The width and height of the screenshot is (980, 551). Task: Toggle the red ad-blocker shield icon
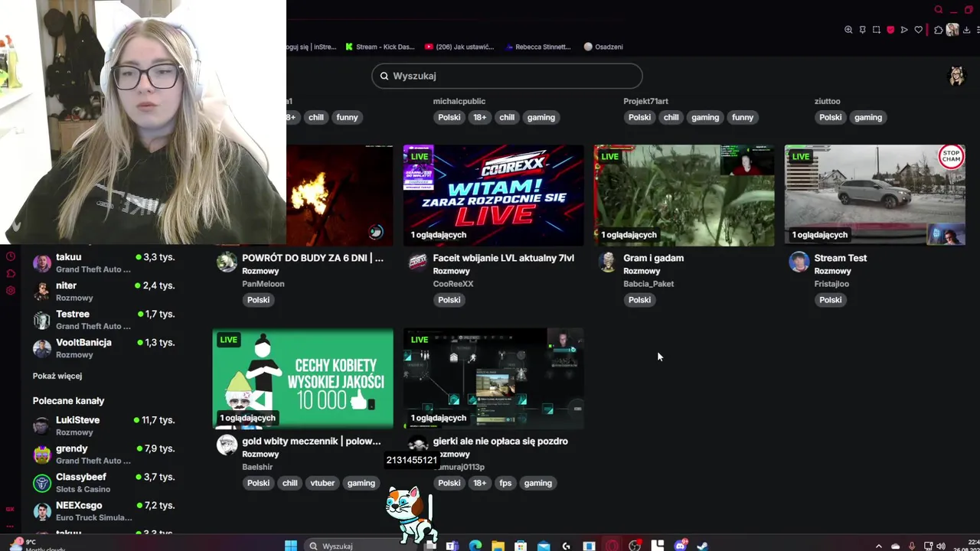click(x=890, y=30)
